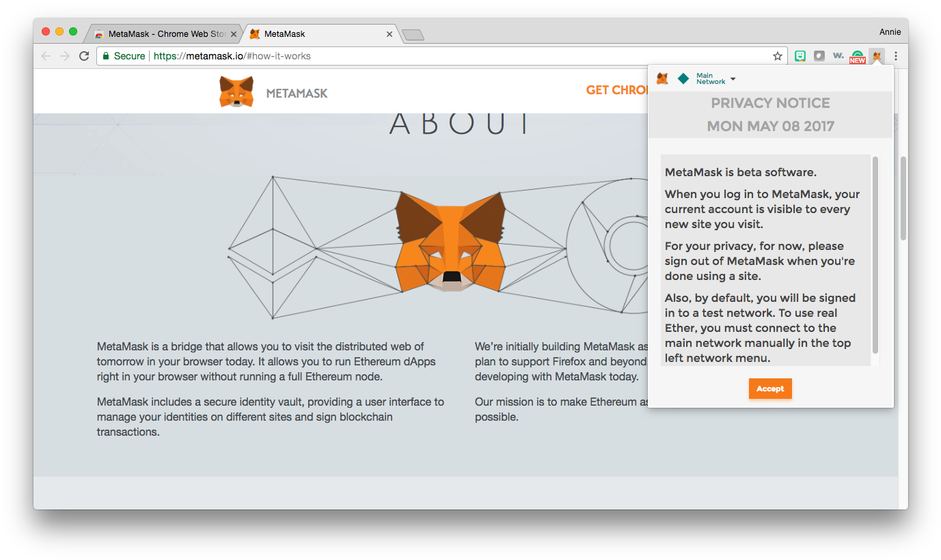Click the paragraph starting 'When you log in to MetaMask'
Image resolution: width=941 pixels, height=560 pixels.
[762, 209]
